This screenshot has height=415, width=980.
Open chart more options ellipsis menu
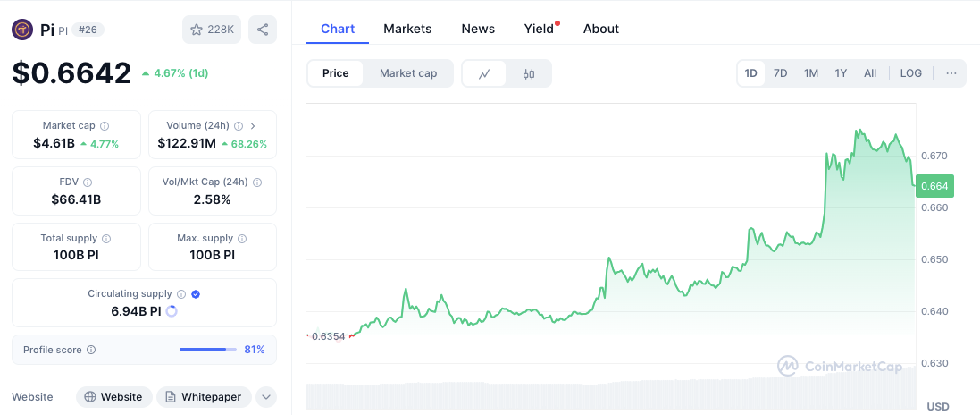(951, 73)
